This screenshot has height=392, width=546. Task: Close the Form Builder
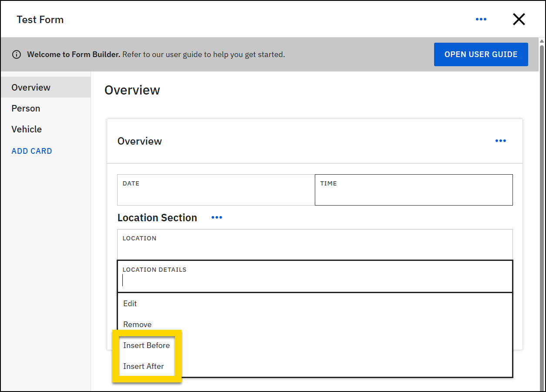[x=519, y=19]
